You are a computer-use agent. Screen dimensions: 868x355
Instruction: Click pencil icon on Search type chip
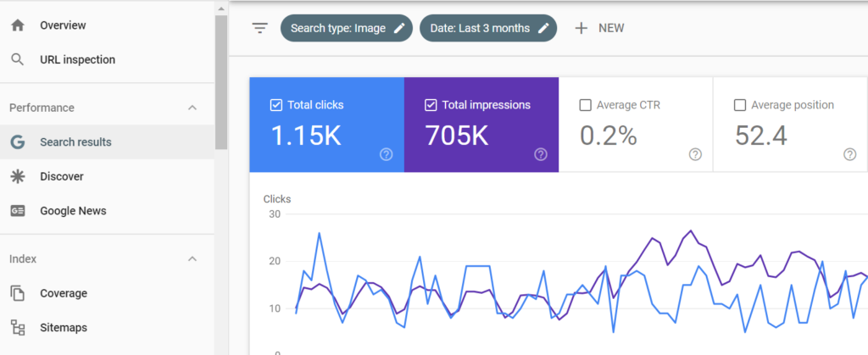click(399, 28)
